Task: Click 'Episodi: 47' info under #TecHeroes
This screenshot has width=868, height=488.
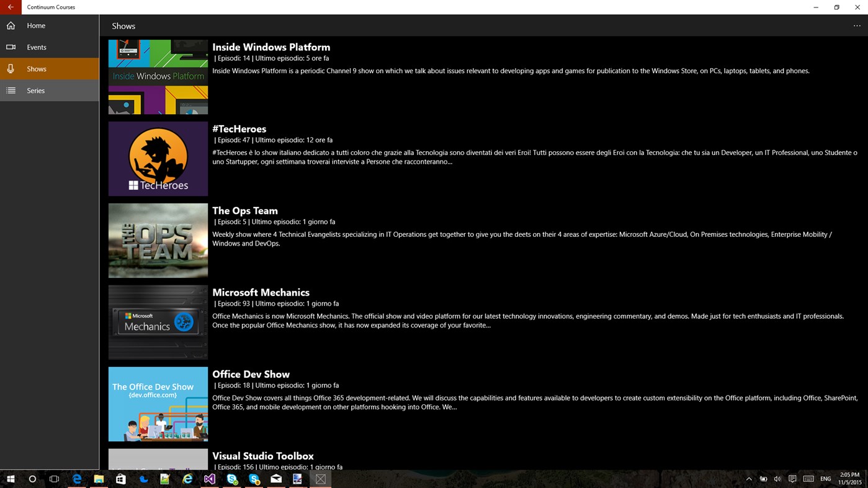Action: pos(234,140)
